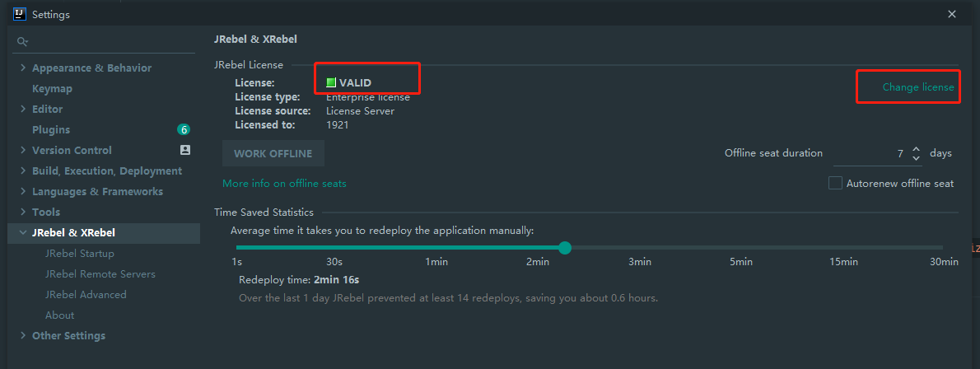Click the green VALID license status icon

tap(331, 82)
